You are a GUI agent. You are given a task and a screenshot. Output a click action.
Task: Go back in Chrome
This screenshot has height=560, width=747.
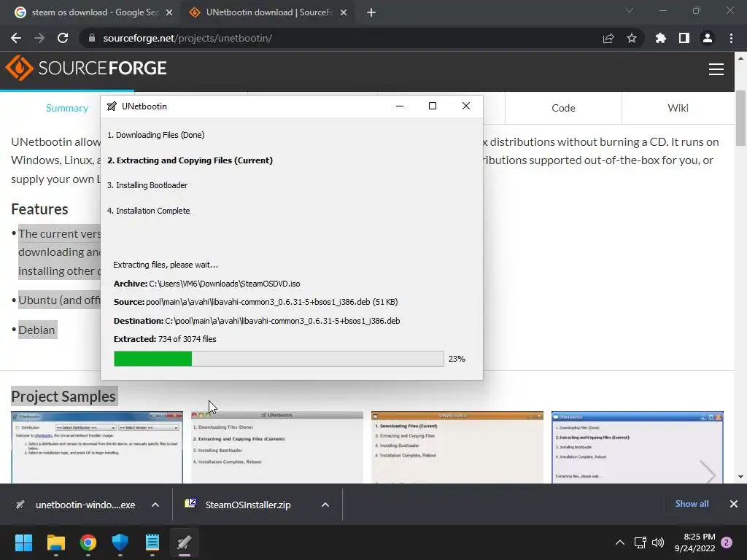coord(16,38)
